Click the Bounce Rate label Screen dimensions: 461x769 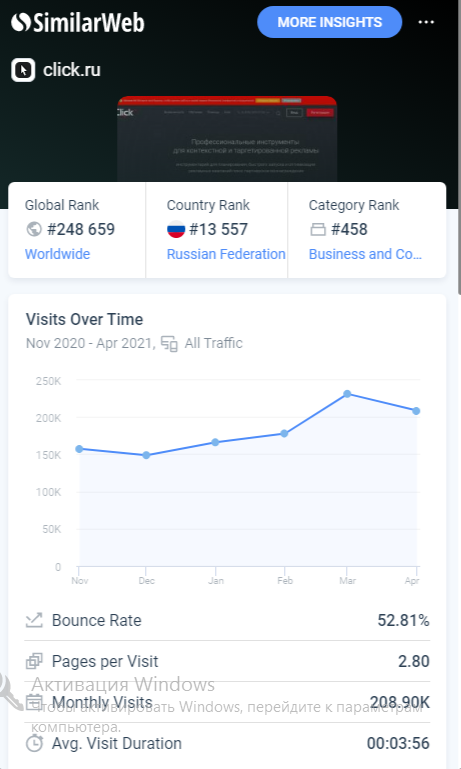pyautogui.click(x=97, y=620)
